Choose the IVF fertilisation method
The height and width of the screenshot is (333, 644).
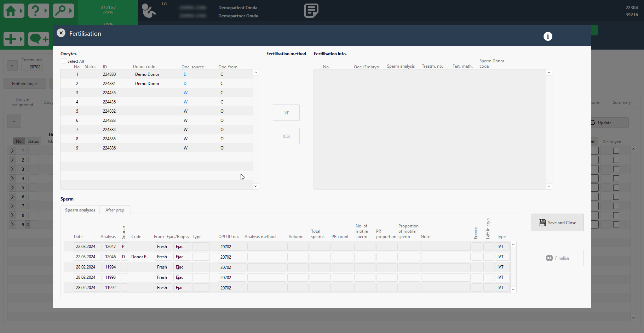(x=286, y=113)
